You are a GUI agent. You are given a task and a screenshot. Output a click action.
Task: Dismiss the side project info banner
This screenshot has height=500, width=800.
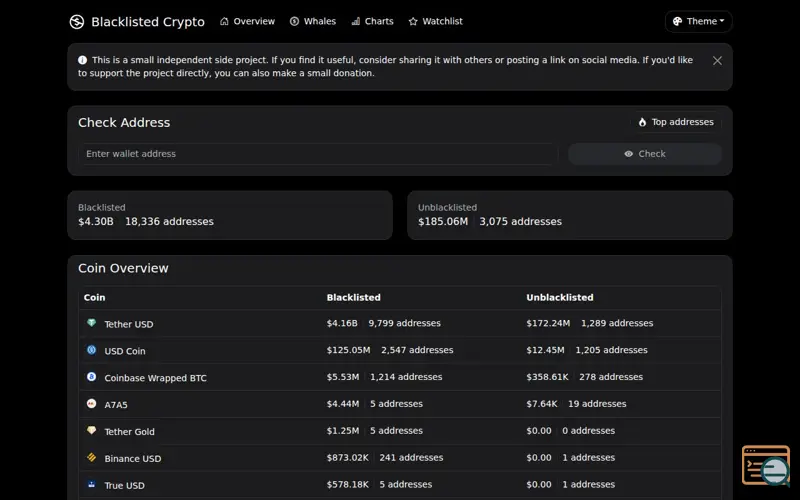click(717, 61)
